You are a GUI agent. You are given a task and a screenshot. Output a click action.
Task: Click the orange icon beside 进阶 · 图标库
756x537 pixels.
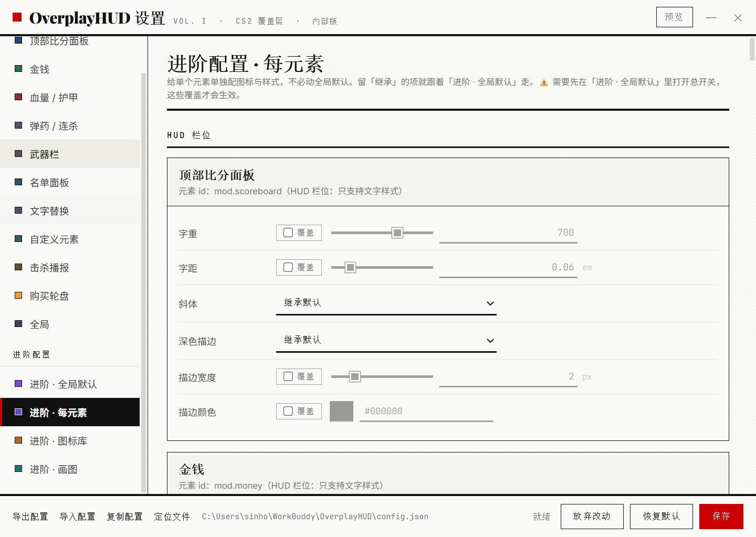click(18, 440)
